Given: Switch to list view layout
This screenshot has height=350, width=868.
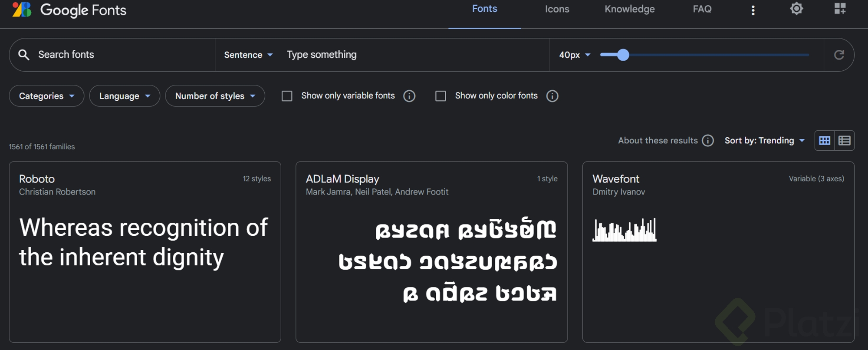Looking at the screenshot, I should click(845, 141).
